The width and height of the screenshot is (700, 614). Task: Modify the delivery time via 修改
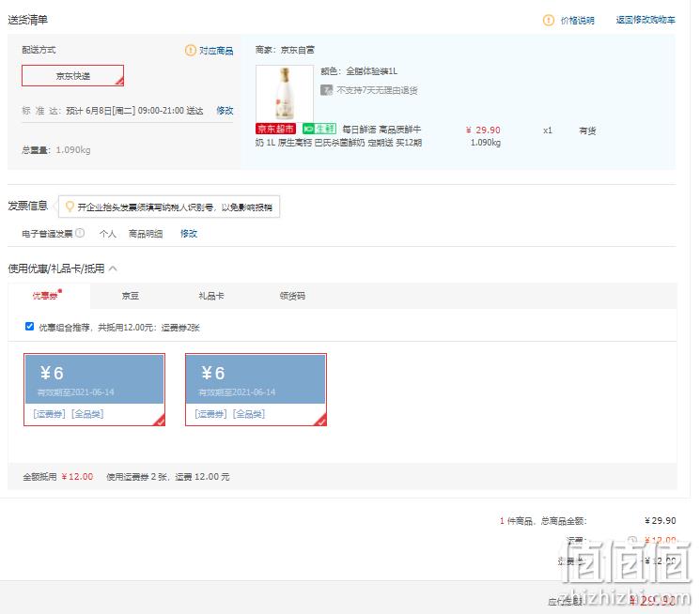click(x=225, y=110)
